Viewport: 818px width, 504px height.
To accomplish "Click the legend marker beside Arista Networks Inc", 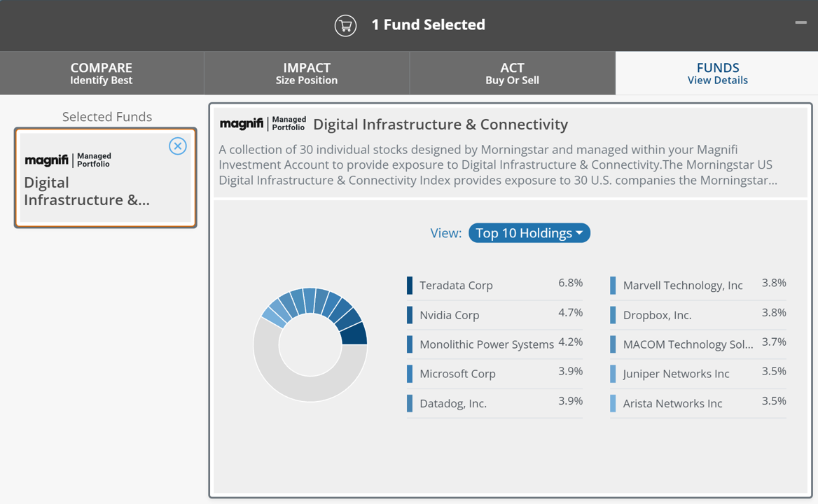I will coord(613,403).
